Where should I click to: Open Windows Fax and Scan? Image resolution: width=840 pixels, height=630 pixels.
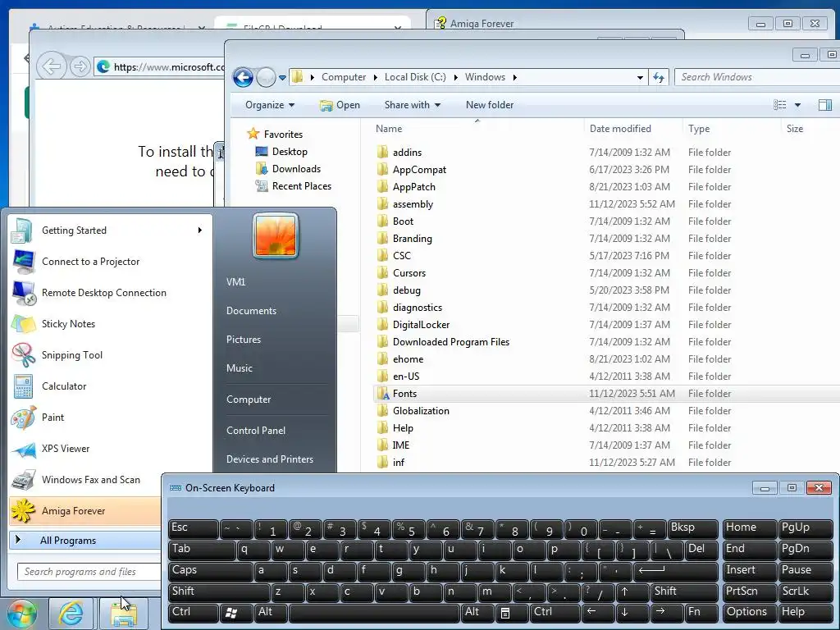(x=85, y=479)
